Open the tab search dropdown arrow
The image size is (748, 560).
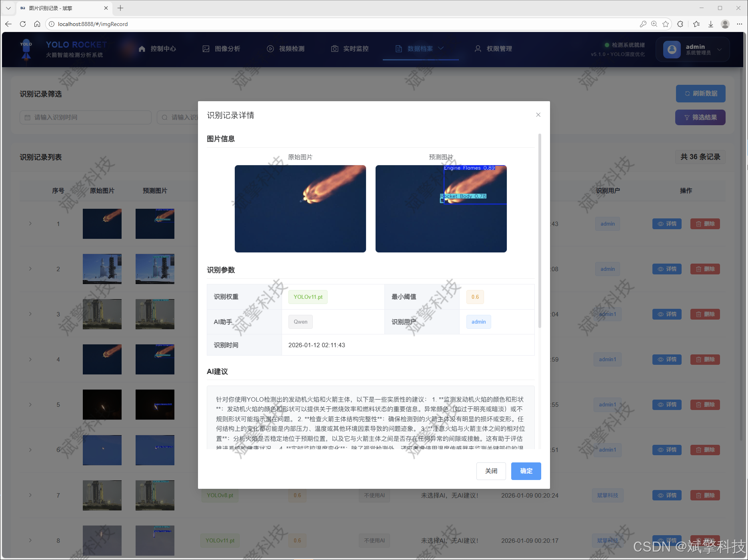click(8, 8)
